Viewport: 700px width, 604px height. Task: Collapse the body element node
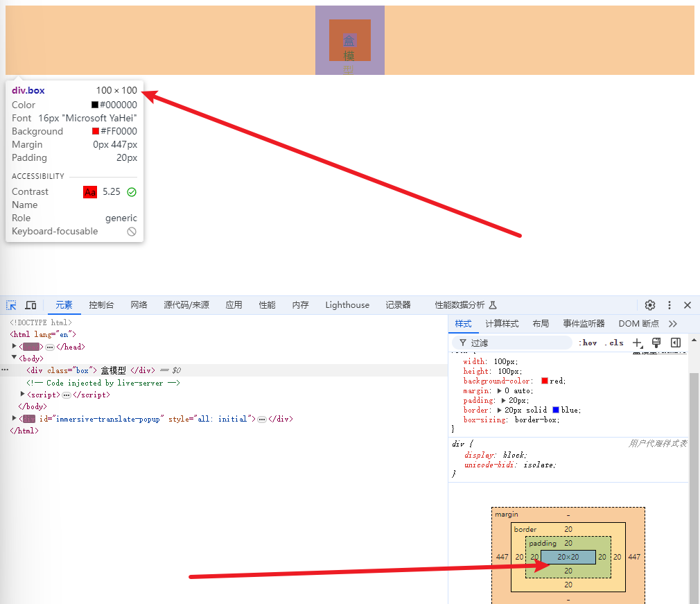(14, 358)
